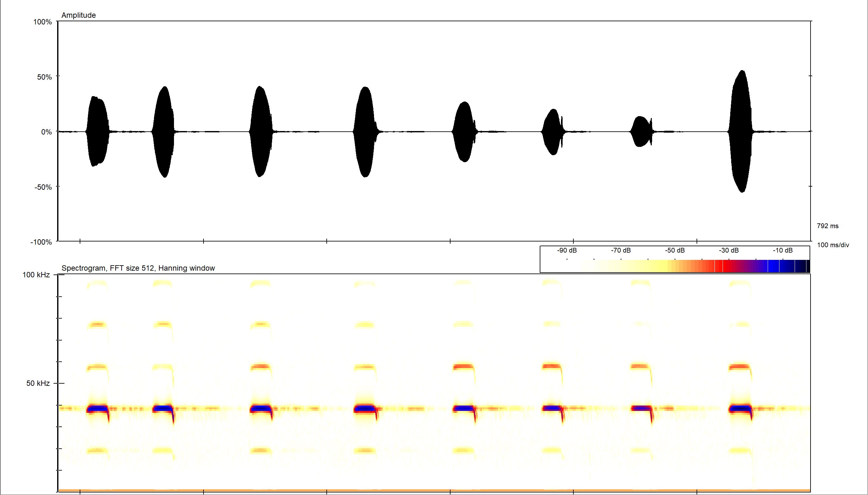Image resolution: width=868 pixels, height=495 pixels.
Task: Click the -100% amplitude axis label
Action: (41, 242)
